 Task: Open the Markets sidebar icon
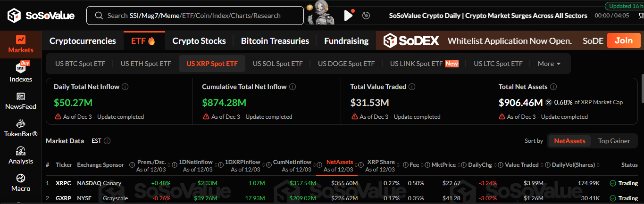click(x=21, y=44)
